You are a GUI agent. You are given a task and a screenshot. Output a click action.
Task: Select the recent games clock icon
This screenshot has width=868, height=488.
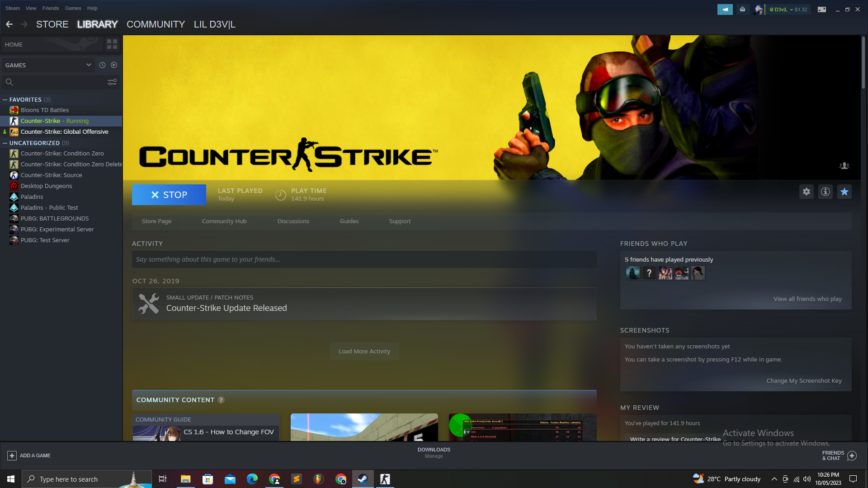click(x=102, y=65)
